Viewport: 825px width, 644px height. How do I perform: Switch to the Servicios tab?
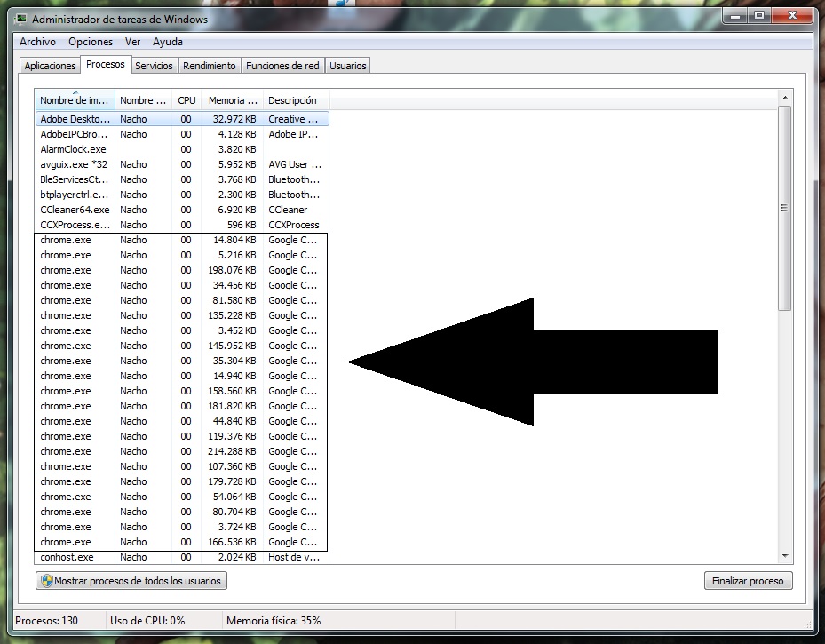pyautogui.click(x=154, y=66)
